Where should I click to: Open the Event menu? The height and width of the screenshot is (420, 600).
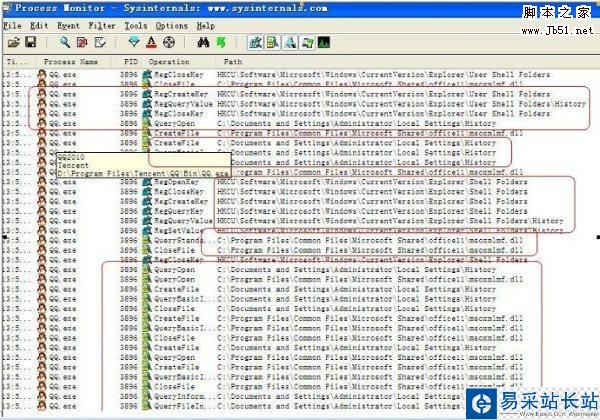click(68, 26)
